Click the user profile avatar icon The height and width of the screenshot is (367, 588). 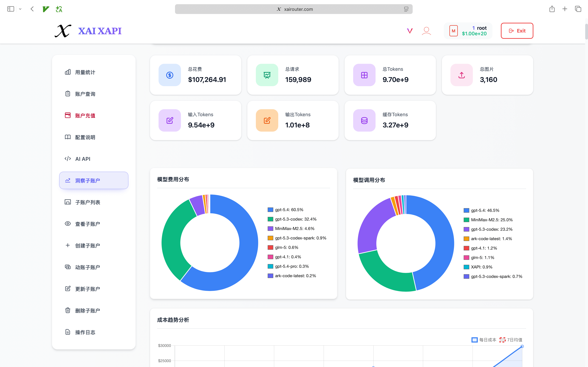pyautogui.click(x=426, y=31)
